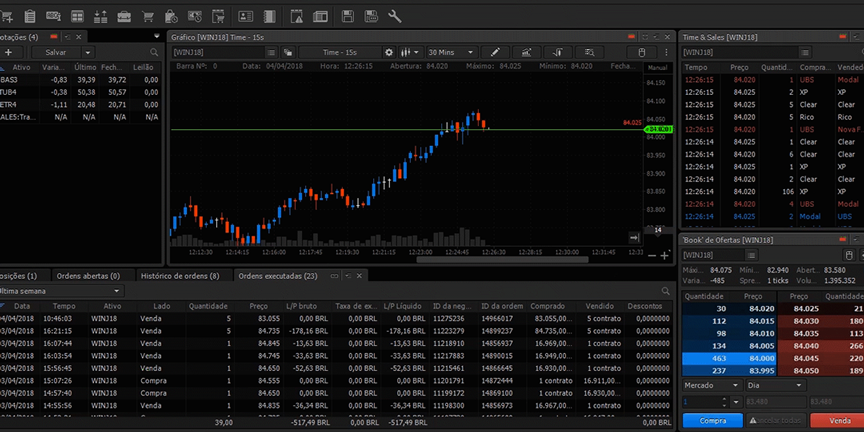The width and height of the screenshot is (864, 432).
Task: Click the plain shopping cart icon
Action: (x=147, y=17)
